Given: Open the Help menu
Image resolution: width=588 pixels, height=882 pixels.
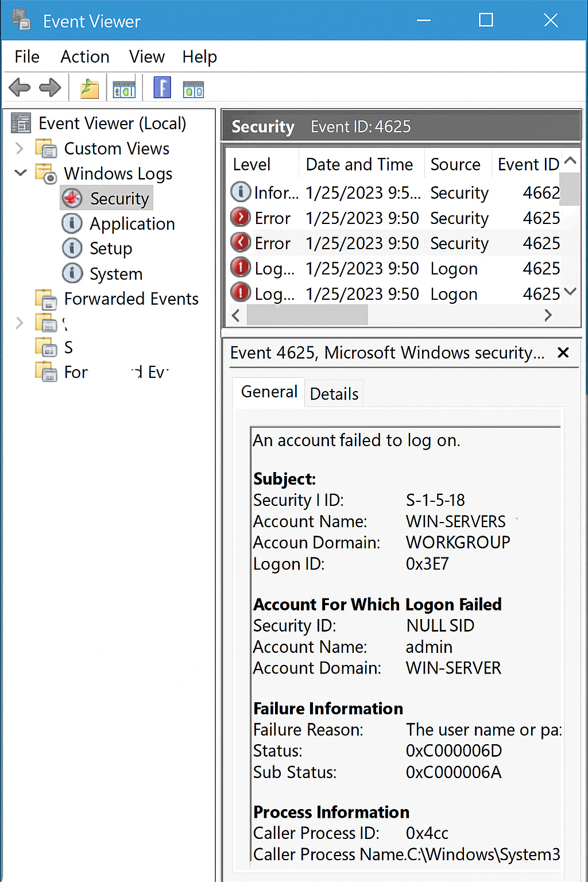Looking at the screenshot, I should (x=200, y=57).
